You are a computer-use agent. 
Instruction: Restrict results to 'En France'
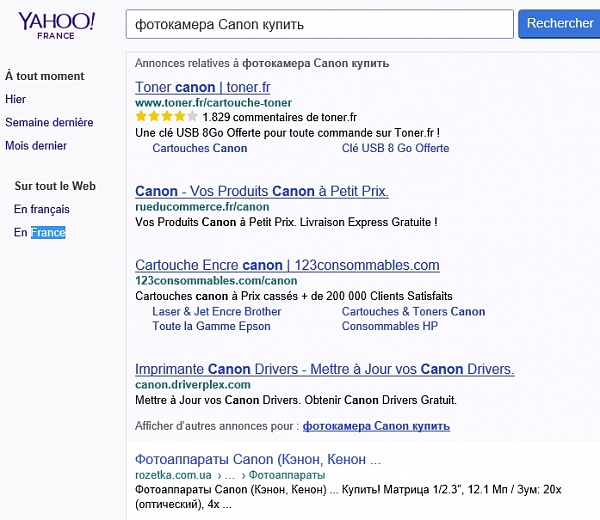pyautogui.click(x=39, y=232)
